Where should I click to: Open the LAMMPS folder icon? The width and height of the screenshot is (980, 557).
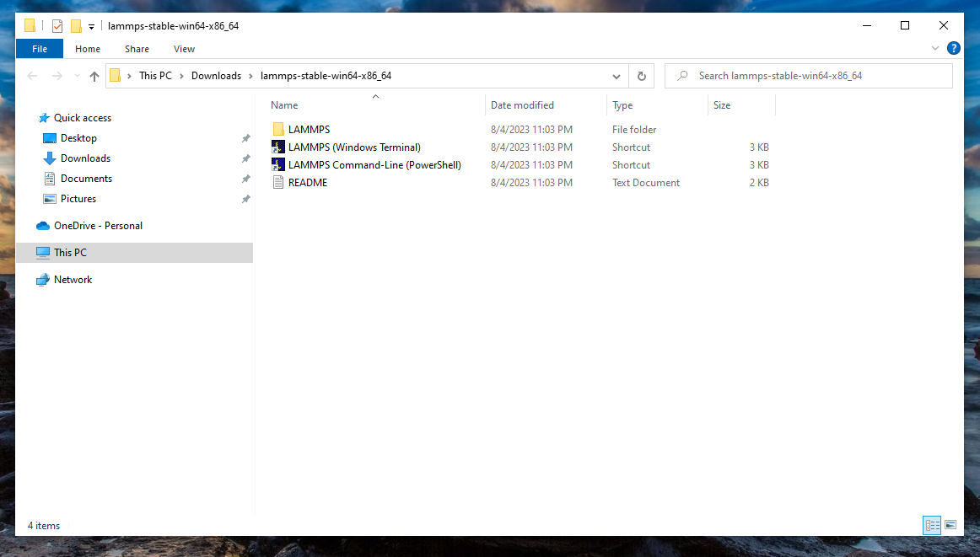[279, 129]
